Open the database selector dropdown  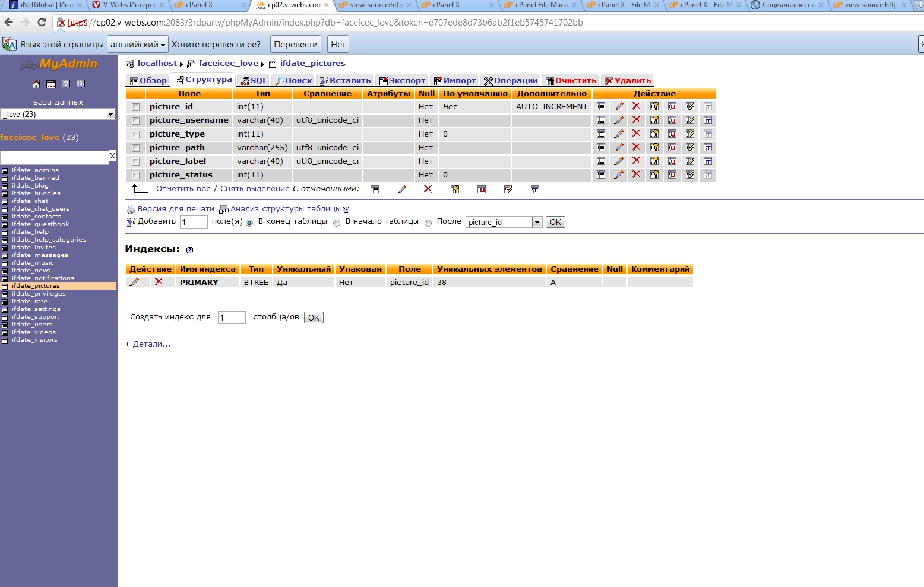(x=58, y=114)
